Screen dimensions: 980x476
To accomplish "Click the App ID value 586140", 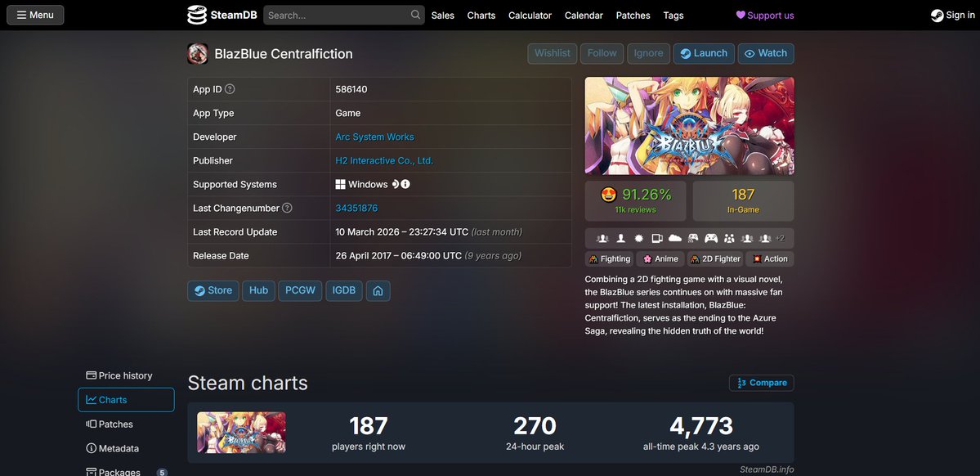I will pos(351,89).
